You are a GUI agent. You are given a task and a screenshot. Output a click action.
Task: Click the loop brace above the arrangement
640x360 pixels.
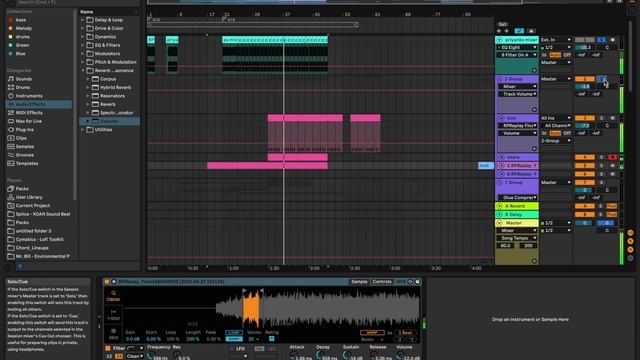pos(253,25)
